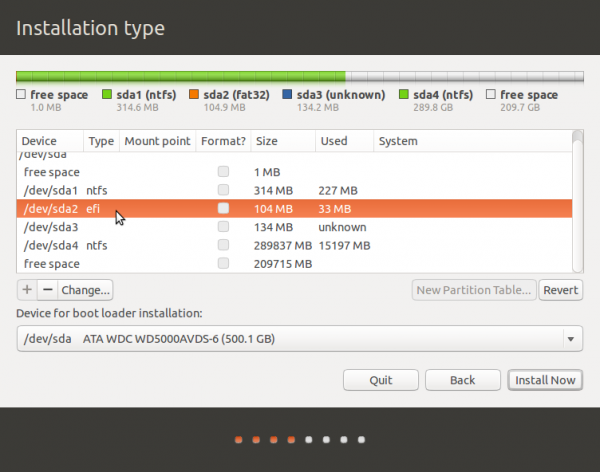Screen dimensions: 600x472
Task: Toggle Format checkbox for /dev/sda4
Action: click(x=224, y=245)
